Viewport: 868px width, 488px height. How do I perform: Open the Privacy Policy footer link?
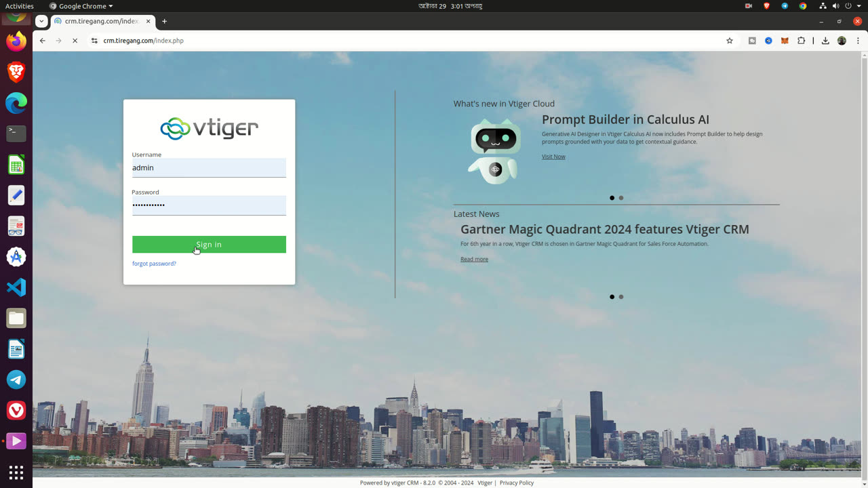pos(517,483)
